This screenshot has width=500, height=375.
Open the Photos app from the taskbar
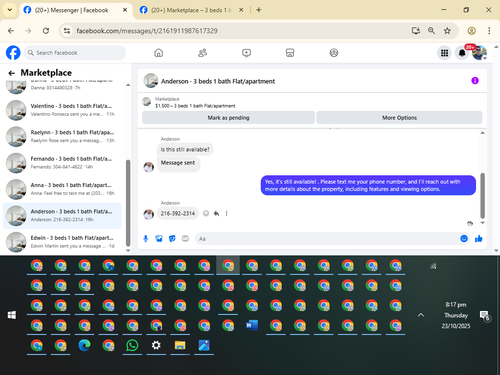(204, 345)
